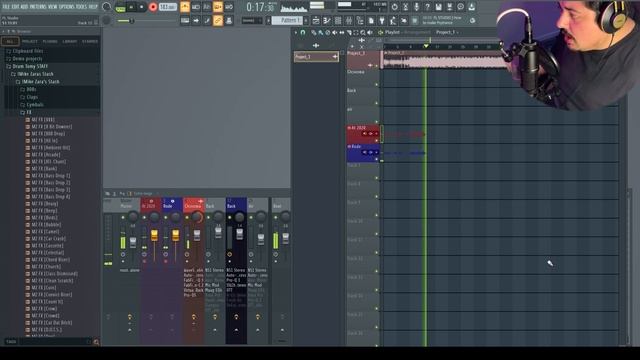Click the plus button beside Pattern 1
Screen dimensions: 640x360
pyautogui.click(x=307, y=20)
